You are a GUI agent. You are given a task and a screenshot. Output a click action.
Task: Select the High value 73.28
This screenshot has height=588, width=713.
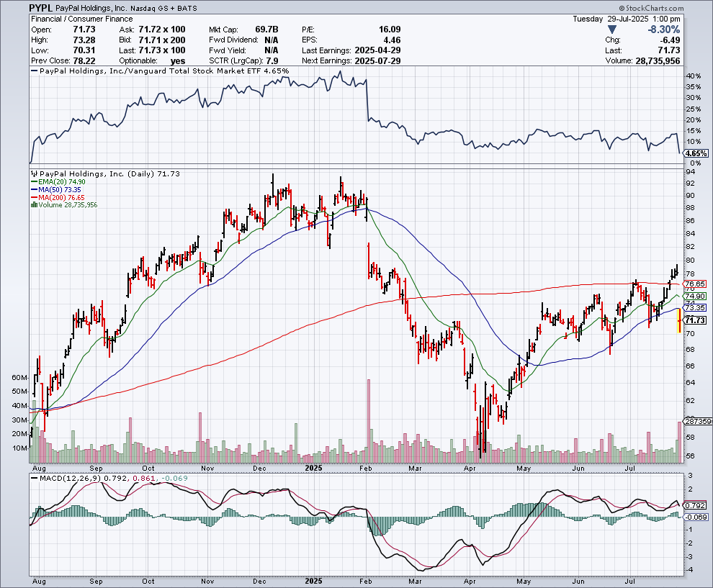(84, 40)
